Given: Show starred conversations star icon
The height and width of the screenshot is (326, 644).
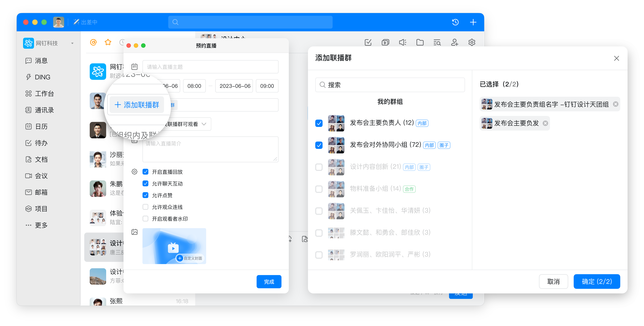Looking at the screenshot, I should pos(108,42).
